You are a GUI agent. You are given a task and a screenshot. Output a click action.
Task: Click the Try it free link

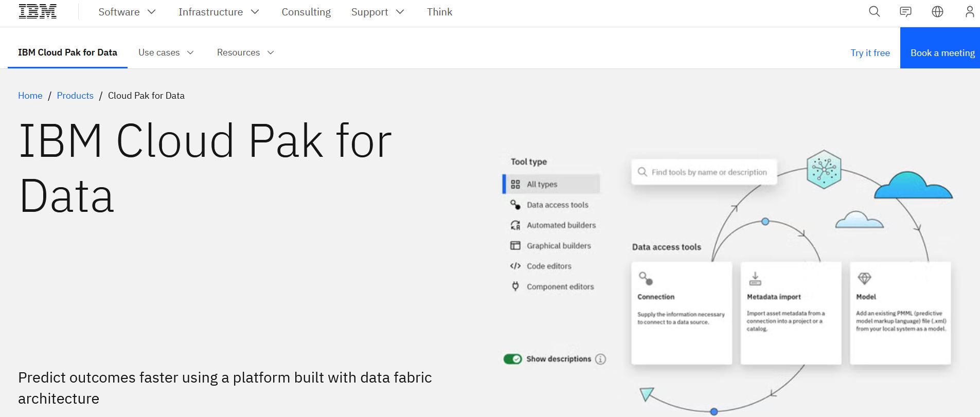(x=870, y=53)
